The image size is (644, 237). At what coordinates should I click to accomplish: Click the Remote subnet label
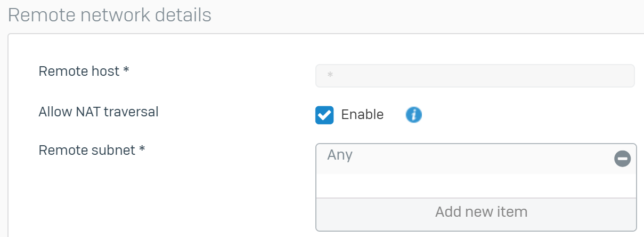point(92,151)
